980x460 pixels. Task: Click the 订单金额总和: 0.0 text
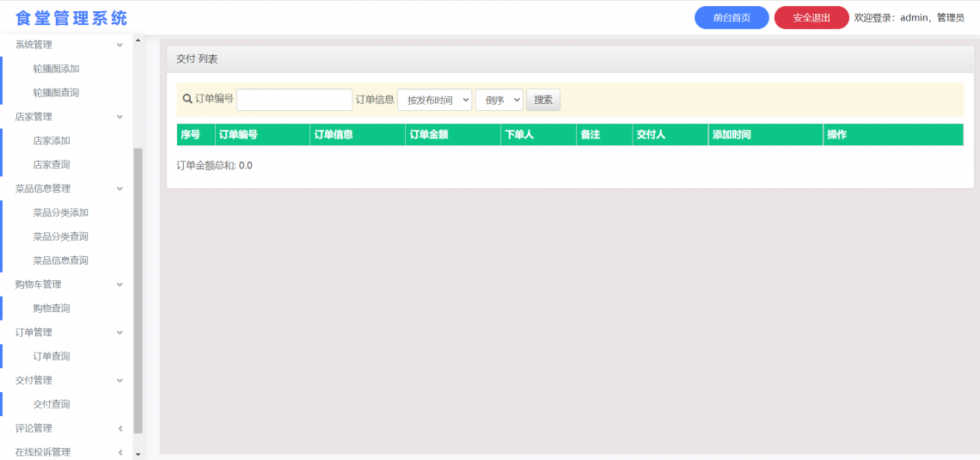[214, 166]
